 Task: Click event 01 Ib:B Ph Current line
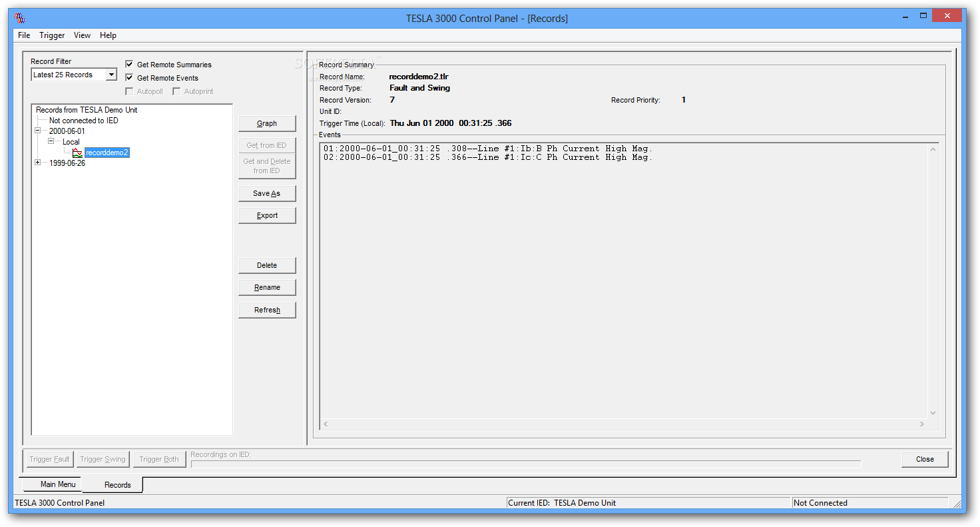click(488, 149)
